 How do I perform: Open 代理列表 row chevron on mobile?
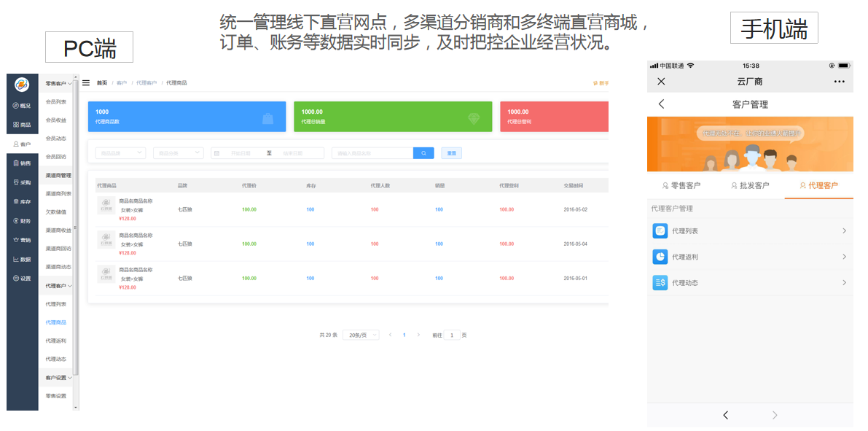[844, 231]
